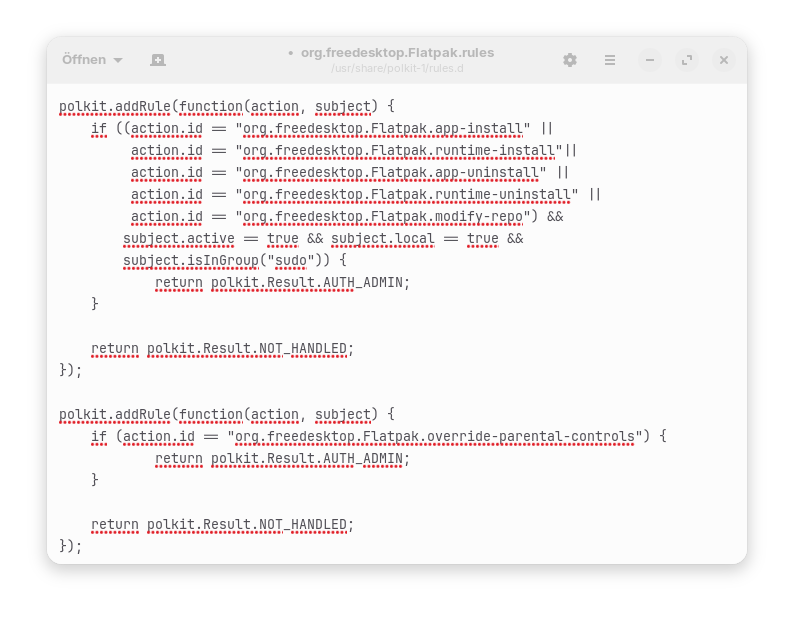The height and width of the screenshot is (621, 794).
Task: Open the hamburger main menu
Action: (x=610, y=60)
